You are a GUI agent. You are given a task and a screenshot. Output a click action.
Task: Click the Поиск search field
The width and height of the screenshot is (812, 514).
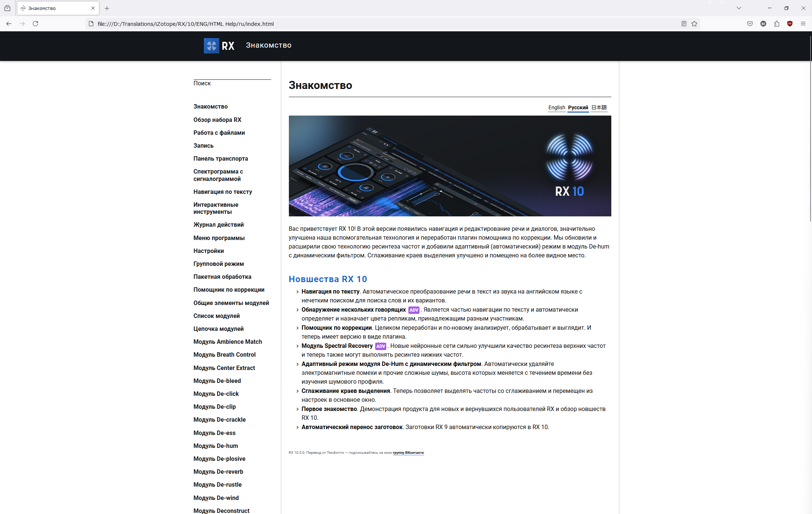(x=232, y=83)
